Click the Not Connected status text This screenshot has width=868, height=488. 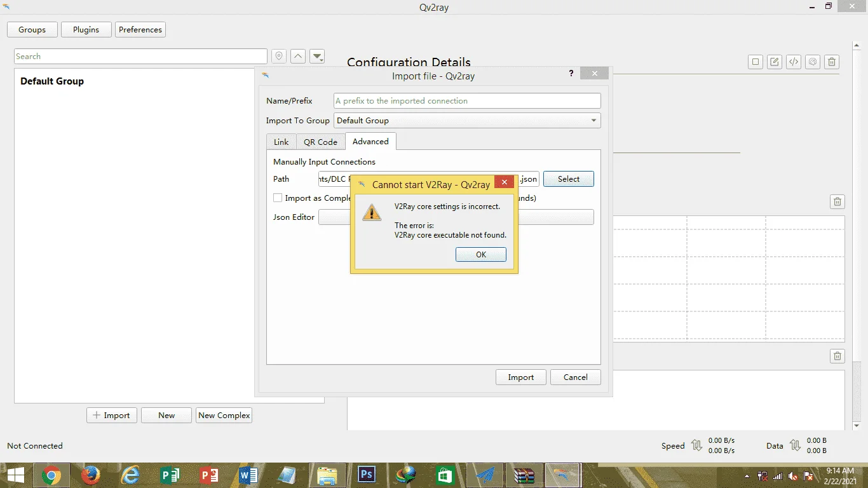pyautogui.click(x=35, y=446)
